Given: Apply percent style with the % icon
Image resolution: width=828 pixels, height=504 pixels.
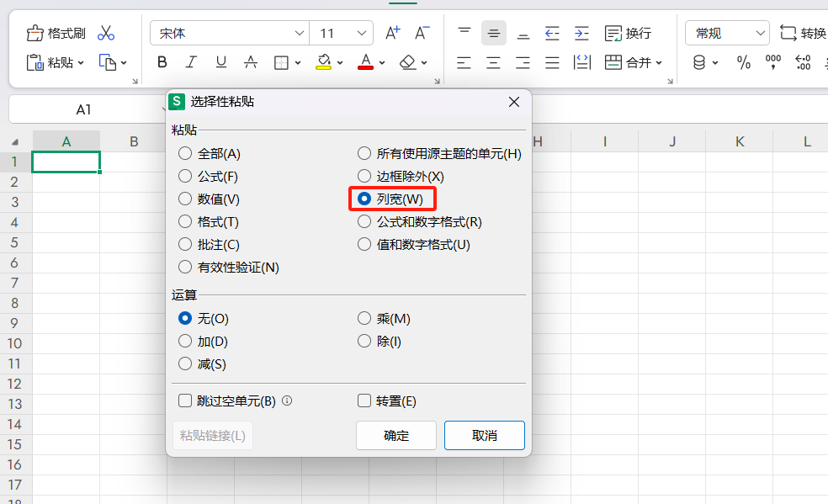Looking at the screenshot, I should (x=743, y=61).
